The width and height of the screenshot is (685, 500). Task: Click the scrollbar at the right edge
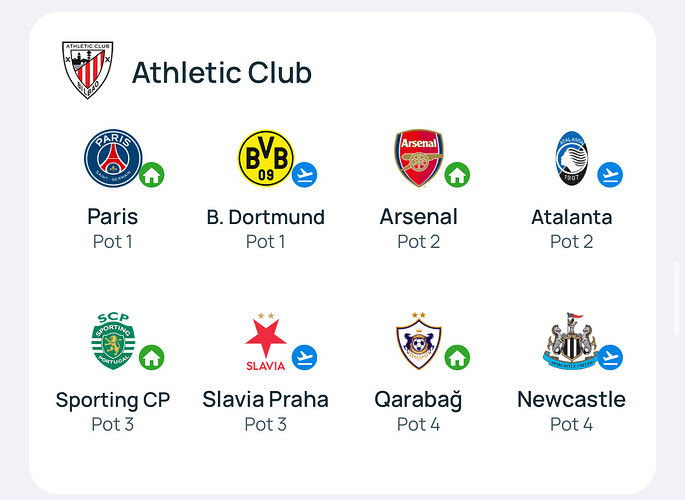tap(677, 298)
